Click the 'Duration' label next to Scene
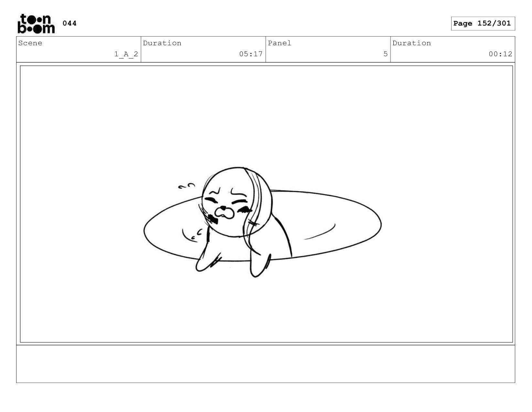This screenshot has height=412, width=532. [162, 43]
